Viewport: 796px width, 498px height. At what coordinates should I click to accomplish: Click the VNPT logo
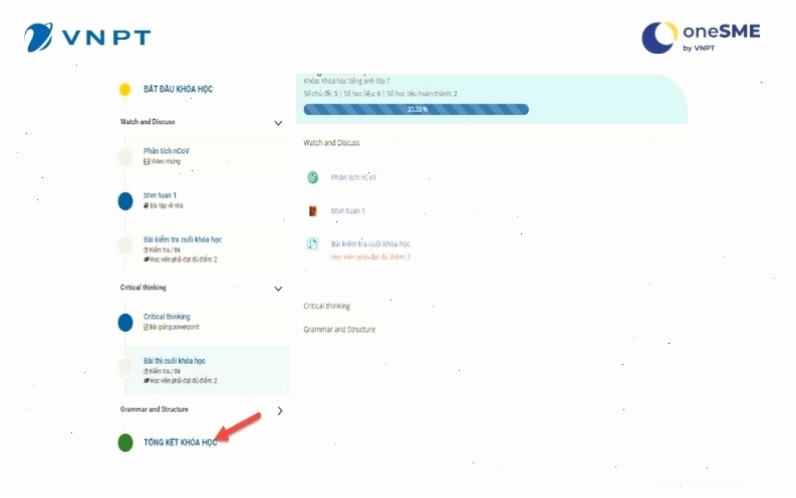tap(87, 37)
